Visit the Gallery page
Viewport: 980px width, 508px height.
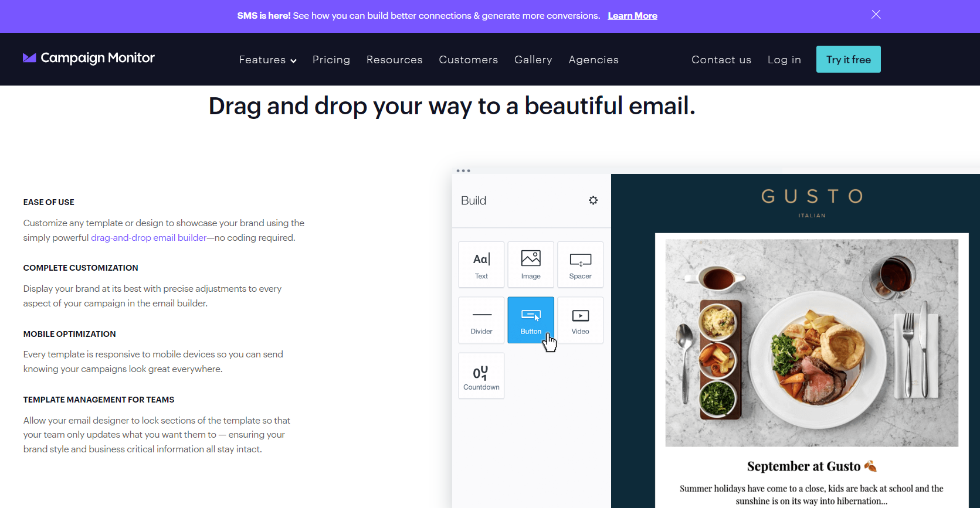pyautogui.click(x=533, y=60)
